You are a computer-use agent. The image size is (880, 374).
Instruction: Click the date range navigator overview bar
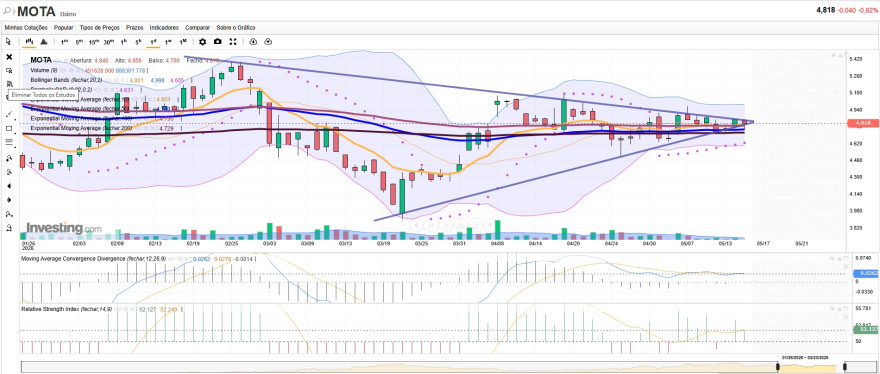[449, 367]
